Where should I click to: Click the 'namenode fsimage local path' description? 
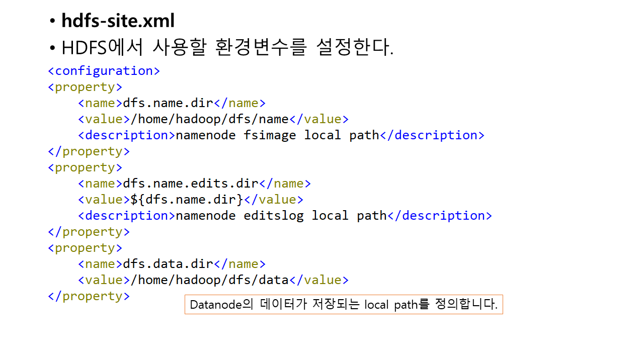[277, 135]
